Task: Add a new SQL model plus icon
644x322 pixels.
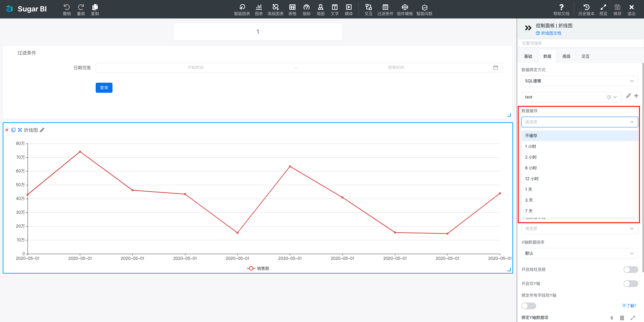Action: click(636, 96)
